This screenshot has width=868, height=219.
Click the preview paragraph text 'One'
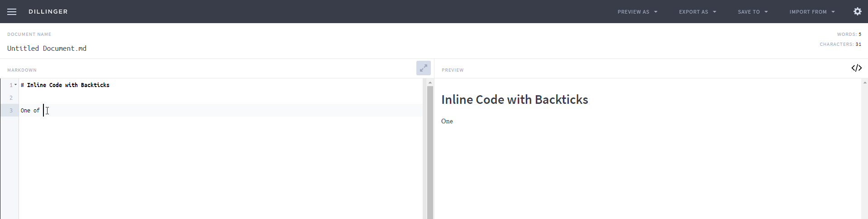[447, 121]
